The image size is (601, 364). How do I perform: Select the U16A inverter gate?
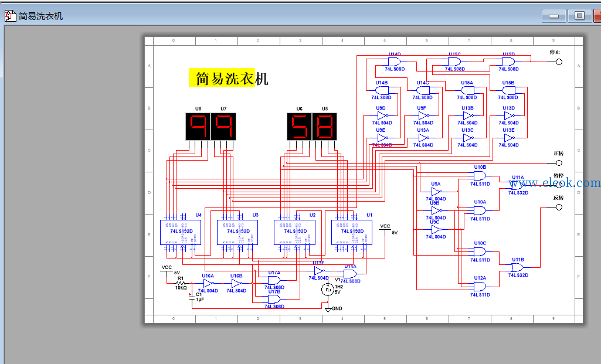(208, 284)
